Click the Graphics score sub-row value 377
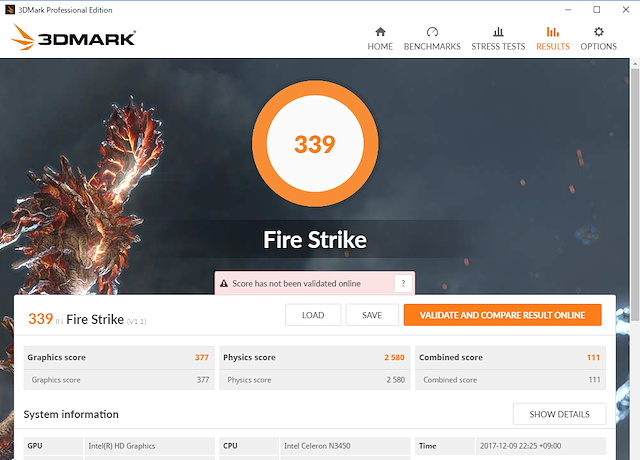Screen dimensions: 640x460 point(203,380)
